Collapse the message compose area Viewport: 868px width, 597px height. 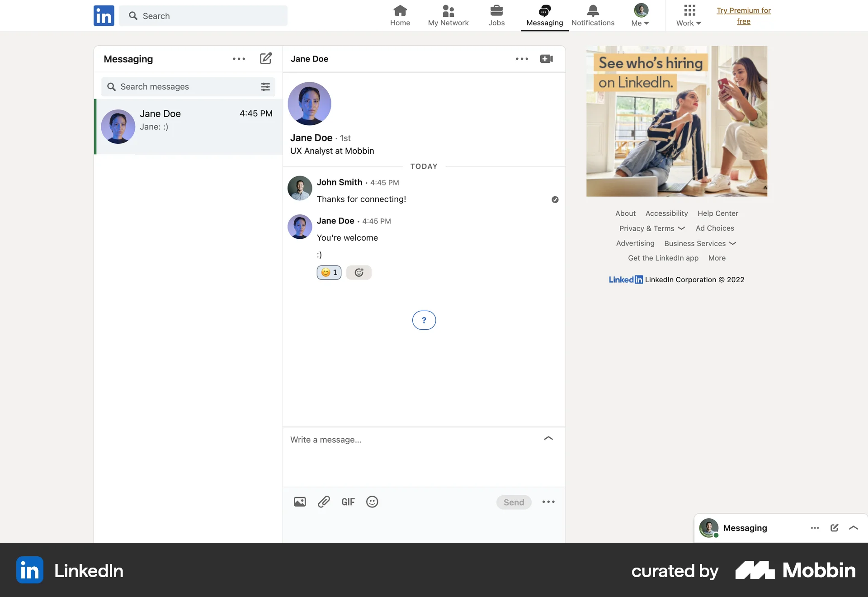548,438
